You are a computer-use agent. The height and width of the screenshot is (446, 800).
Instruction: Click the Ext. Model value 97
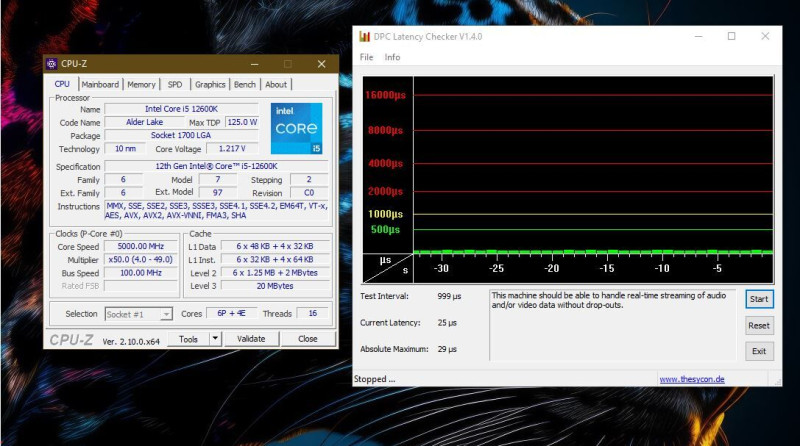coord(218,192)
